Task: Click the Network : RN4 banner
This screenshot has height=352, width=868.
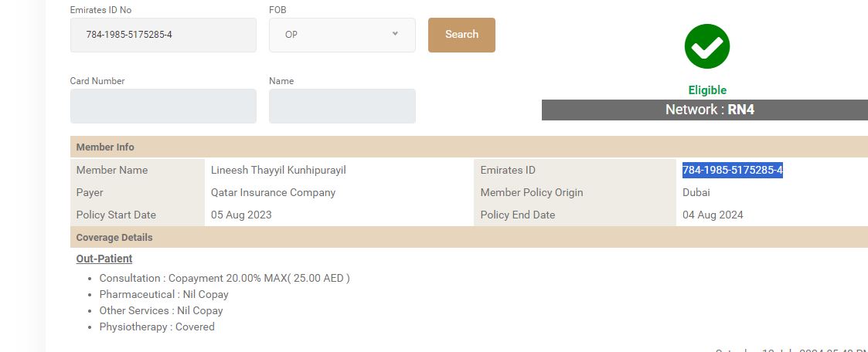Action: pos(709,110)
